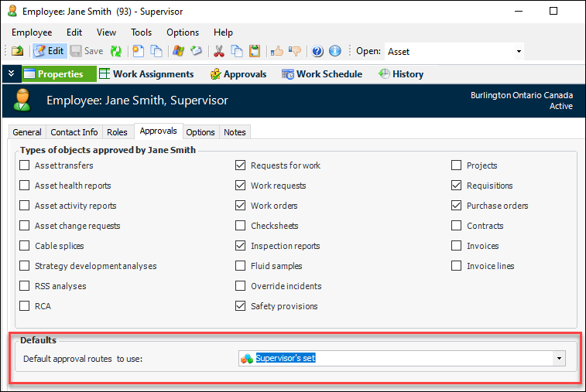Image resolution: width=586 pixels, height=392 pixels.
Task: Click the open folder up-arrow icon
Action: point(17,51)
